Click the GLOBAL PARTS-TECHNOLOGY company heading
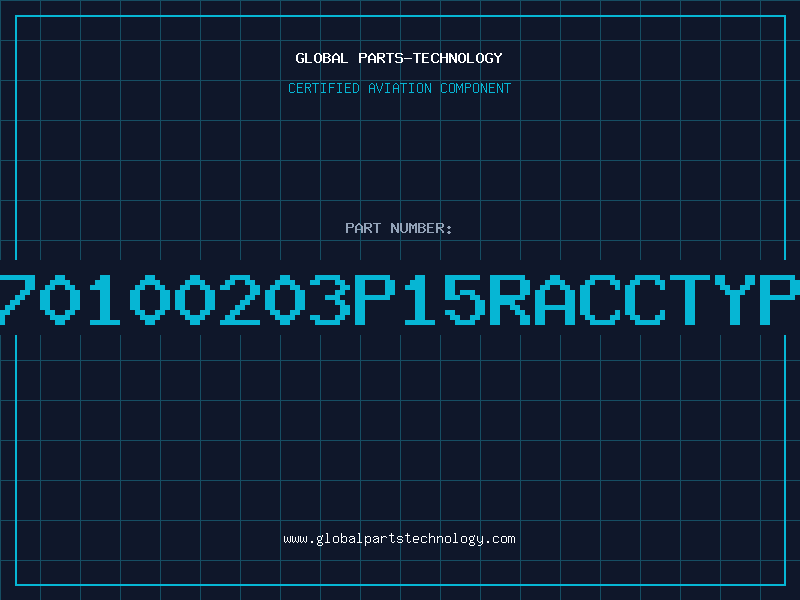Image resolution: width=800 pixels, height=600 pixels. (x=399, y=58)
